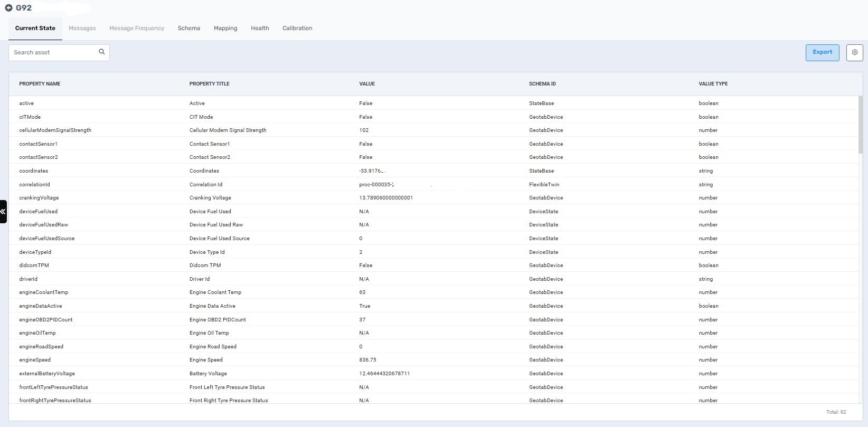Click StateBase schema in active row
This screenshot has width=868, height=427.
click(541, 103)
